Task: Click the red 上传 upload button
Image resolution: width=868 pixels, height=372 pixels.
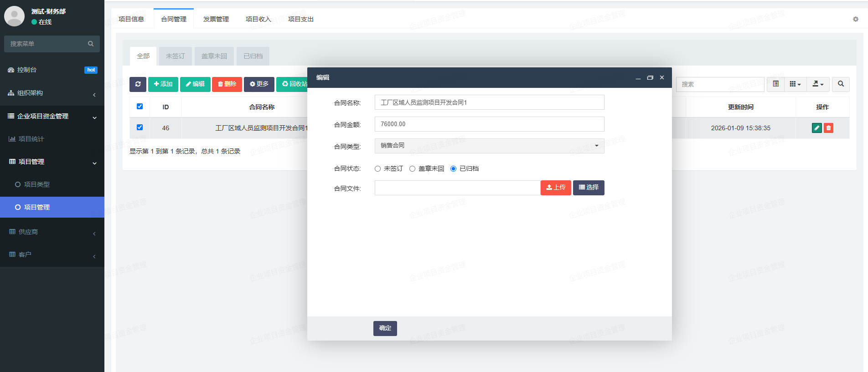Action: (555, 188)
